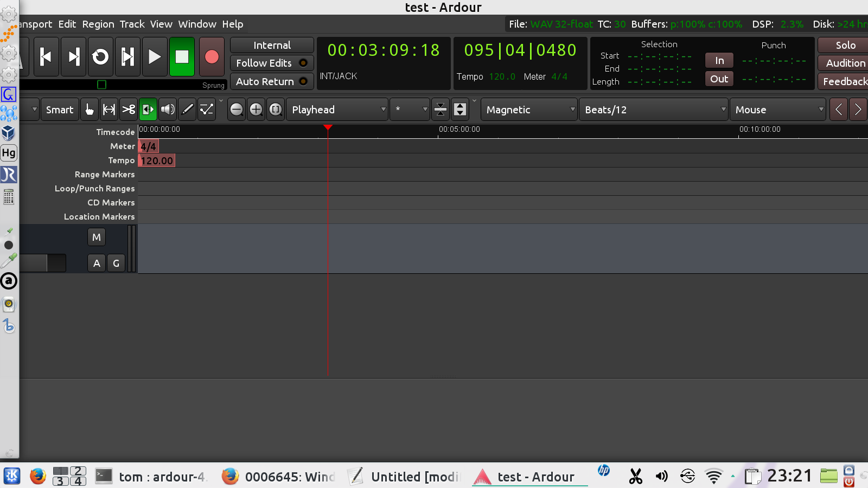Click the zoom to session button
Viewport: 868px width, 488px height.
tap(276, 110)
